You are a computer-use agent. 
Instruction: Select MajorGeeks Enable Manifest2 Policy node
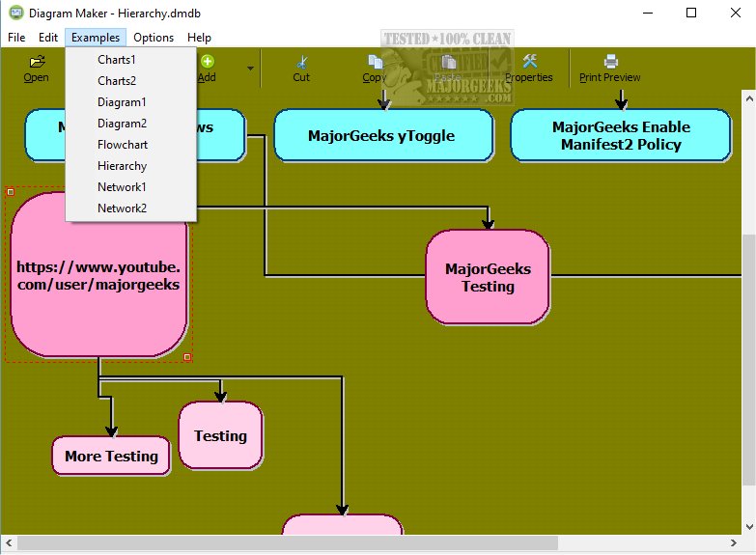pos(621,135)
